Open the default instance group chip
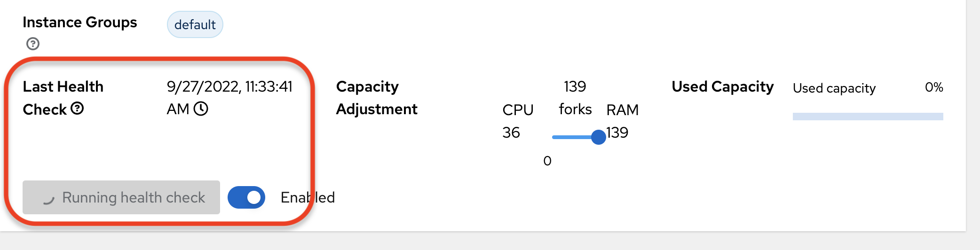 pos(195,24)
